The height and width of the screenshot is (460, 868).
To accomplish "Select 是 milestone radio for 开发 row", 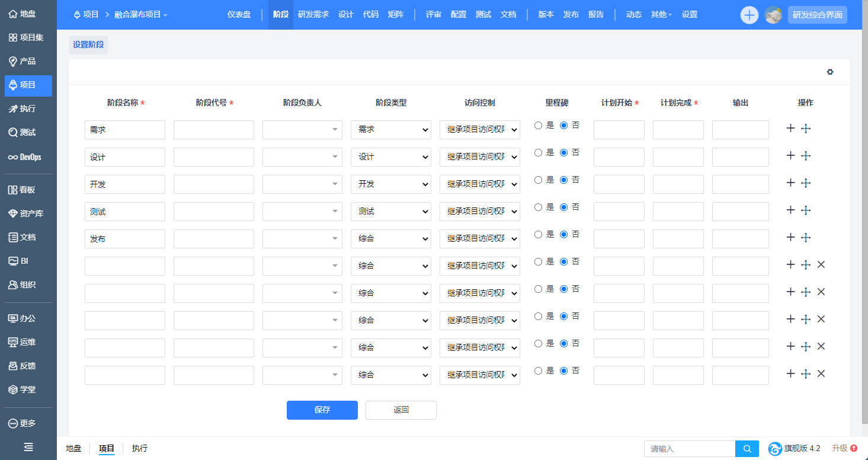I will [538, 180].
